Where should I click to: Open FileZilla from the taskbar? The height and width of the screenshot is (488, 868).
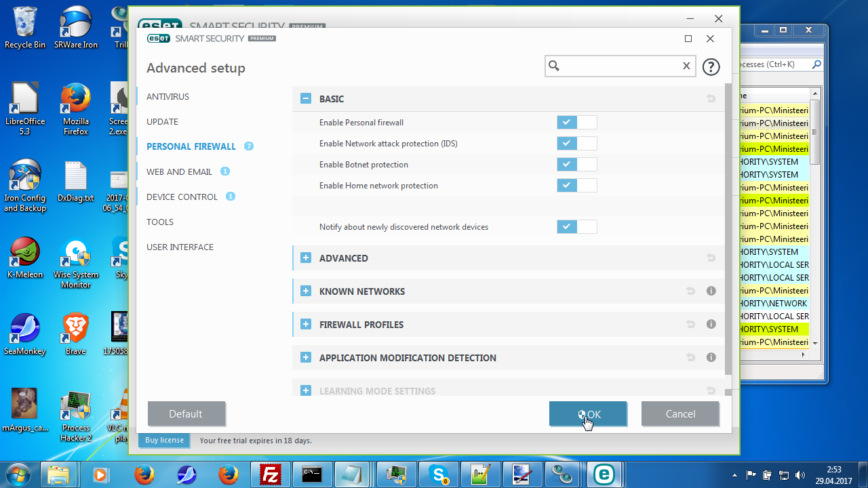coord(271,474)
